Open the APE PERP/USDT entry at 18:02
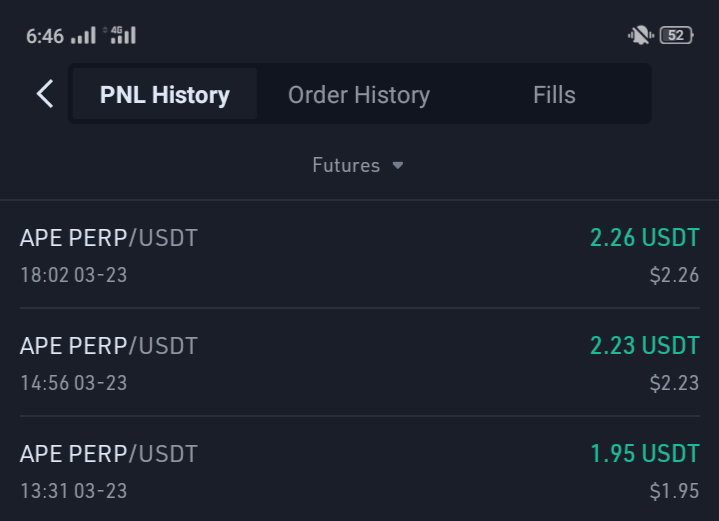 tap(360, 255)
